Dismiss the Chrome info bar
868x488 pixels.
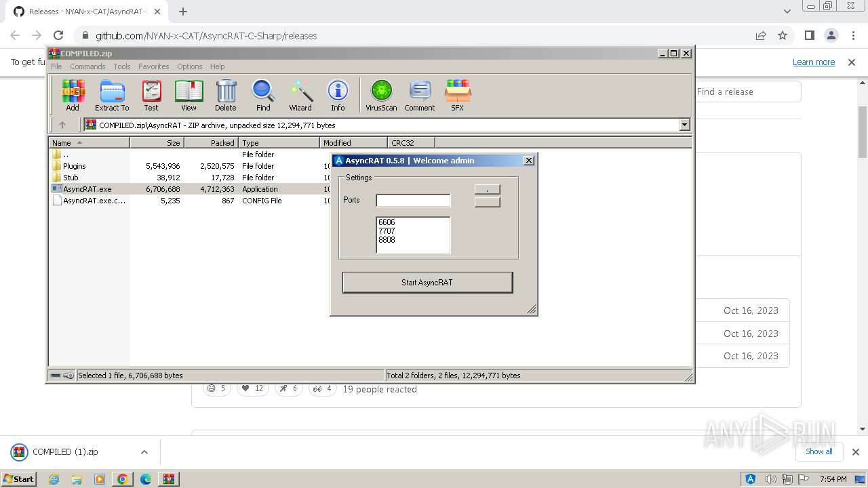tap(852, 62)
